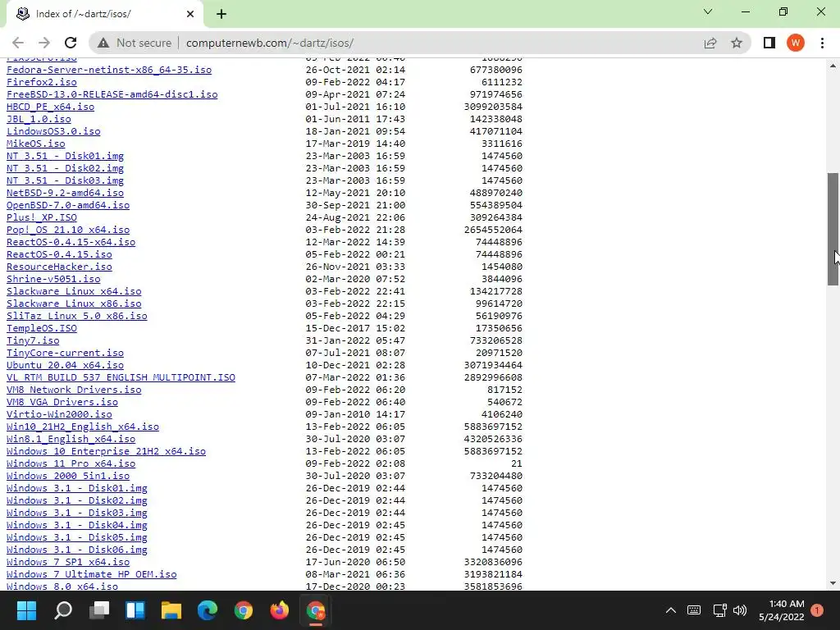Click the scrollbar down arrow
This screenshot has width=840, height=630.
[x=833, y=583]
